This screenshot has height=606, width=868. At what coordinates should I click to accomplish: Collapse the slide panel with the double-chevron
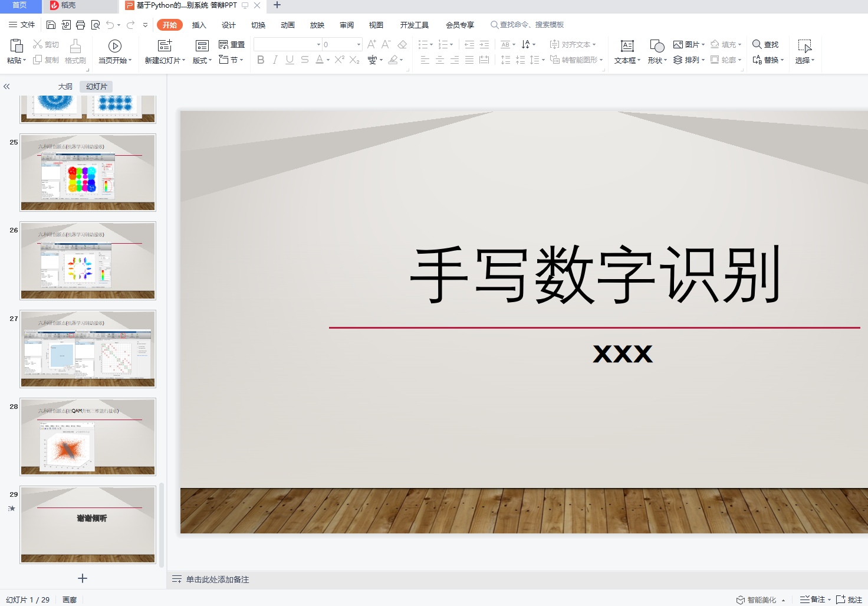point(6,86)
